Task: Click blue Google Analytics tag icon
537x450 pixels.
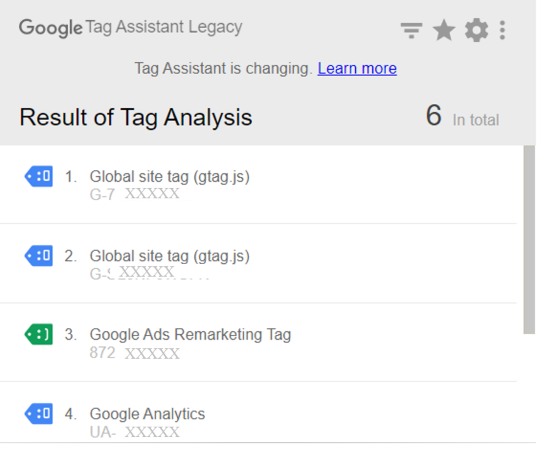Action: tap(38, 414)
